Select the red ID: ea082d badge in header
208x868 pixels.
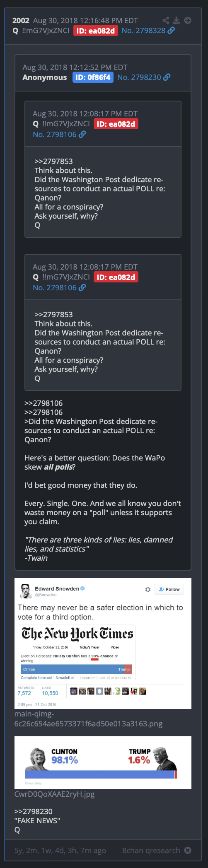(x=96, y=31)
